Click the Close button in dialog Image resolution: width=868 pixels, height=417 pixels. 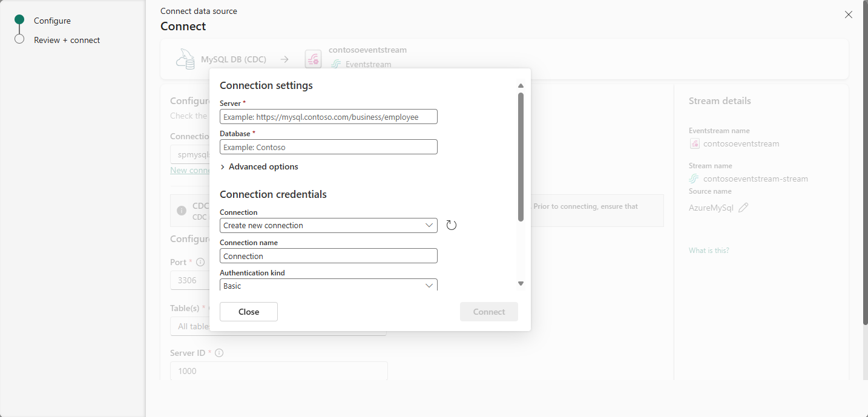249,312
